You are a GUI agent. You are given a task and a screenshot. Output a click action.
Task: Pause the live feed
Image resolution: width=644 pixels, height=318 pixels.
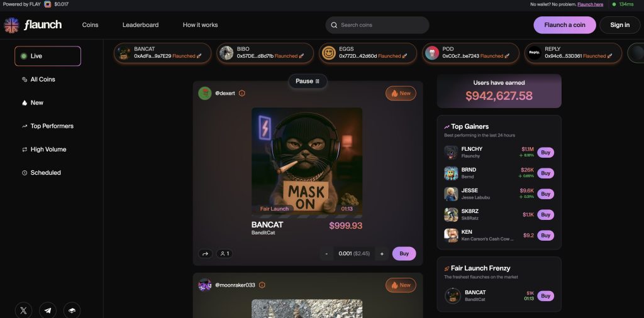[x=308, y=81]
